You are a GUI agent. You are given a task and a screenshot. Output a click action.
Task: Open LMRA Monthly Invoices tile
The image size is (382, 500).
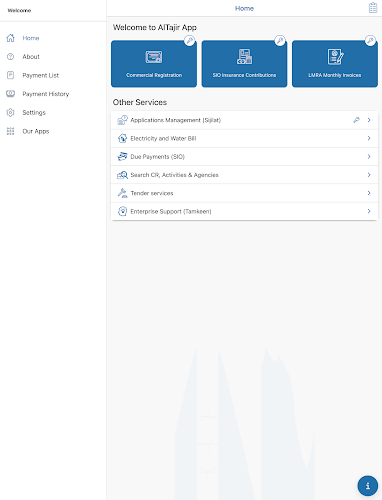(x=335, y=64)
